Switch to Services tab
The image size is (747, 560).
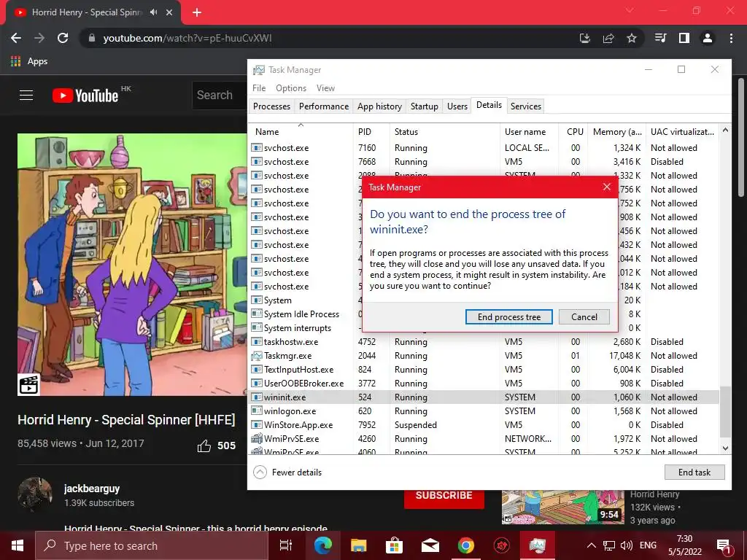526,106
